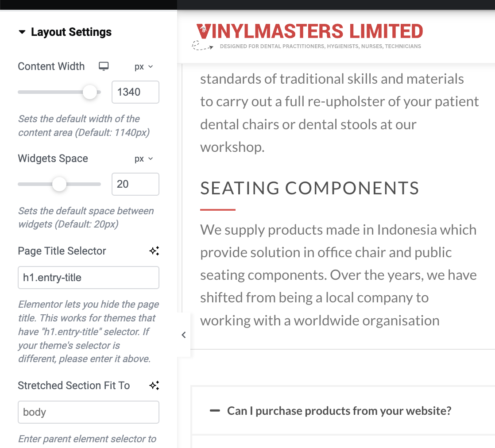Open the Content Width px unit dropdown
495x448 pixels.
143,66
